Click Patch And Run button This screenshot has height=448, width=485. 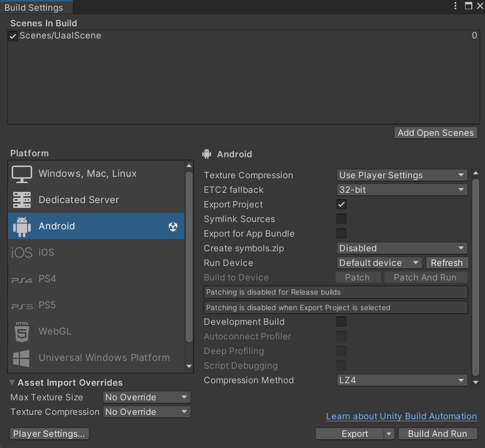[x=426, y=278]
